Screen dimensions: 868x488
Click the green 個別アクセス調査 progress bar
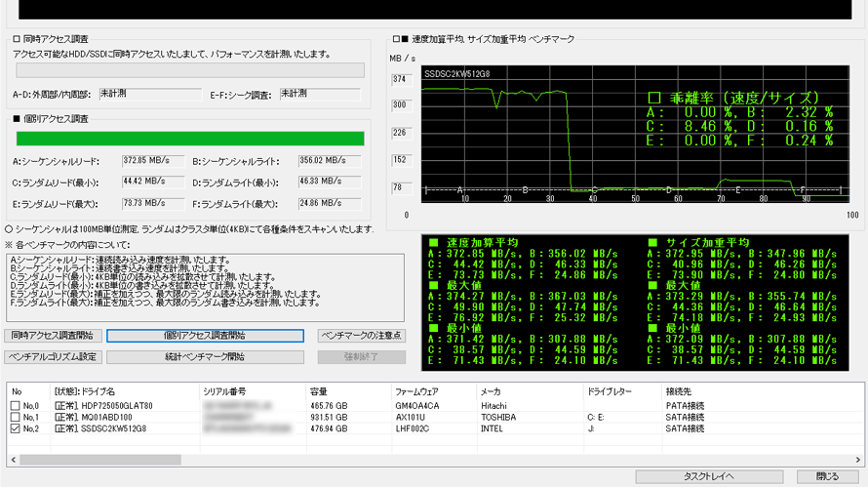pos(190,139)
